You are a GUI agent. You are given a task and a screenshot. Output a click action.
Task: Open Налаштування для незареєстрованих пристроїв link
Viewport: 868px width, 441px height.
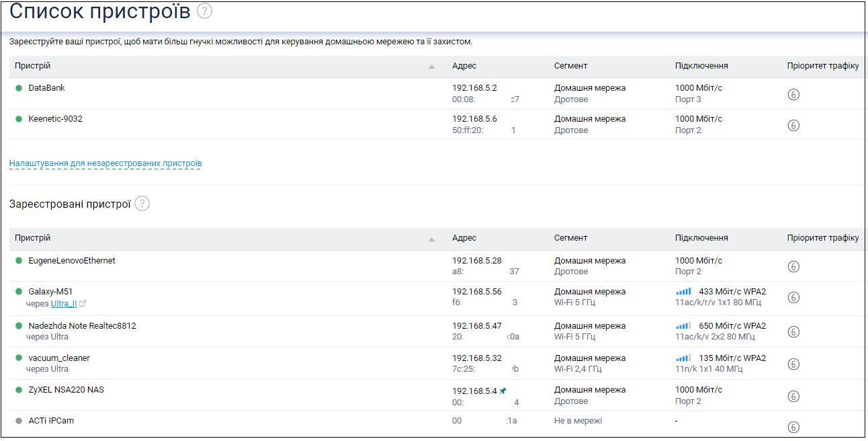(105, 163)
